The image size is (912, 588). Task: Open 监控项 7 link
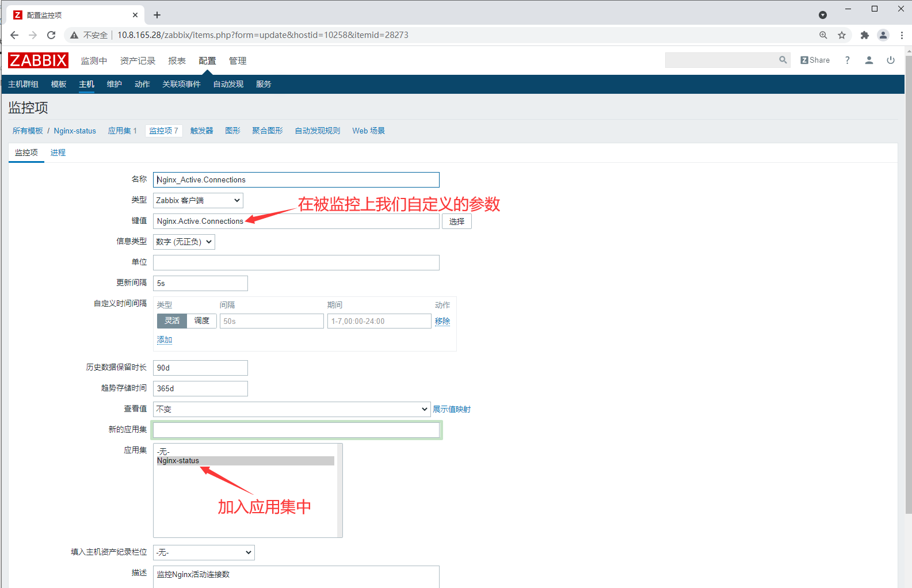click(163, 131)
